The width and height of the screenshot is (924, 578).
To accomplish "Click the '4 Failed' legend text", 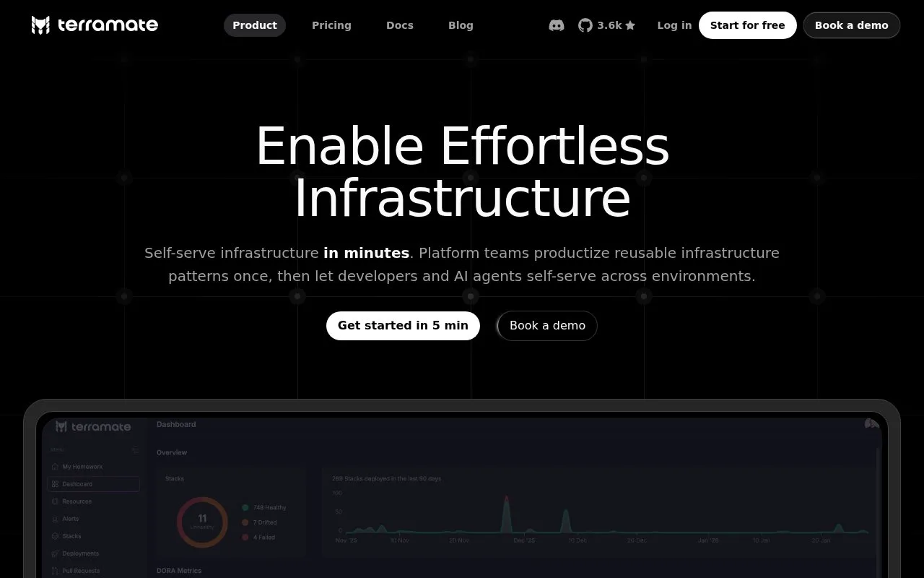I will (264, 538).
